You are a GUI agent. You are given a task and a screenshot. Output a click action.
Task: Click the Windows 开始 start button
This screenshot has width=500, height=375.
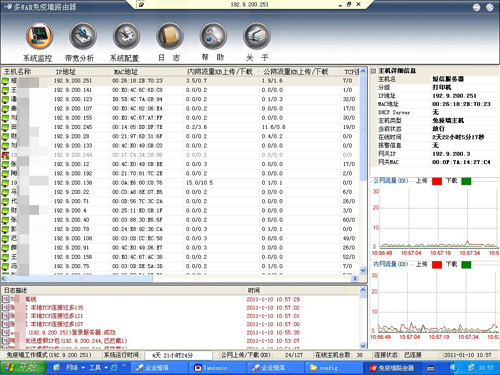(x=23, y=368)
